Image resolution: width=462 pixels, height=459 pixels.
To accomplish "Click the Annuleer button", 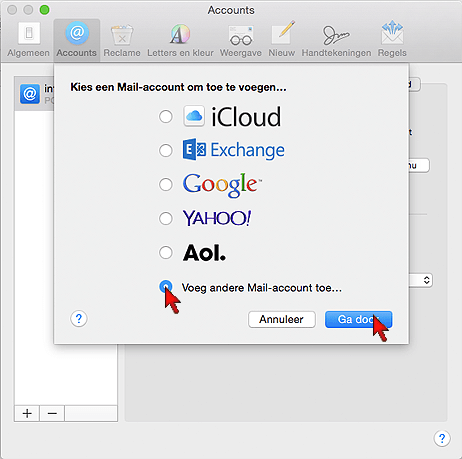I will coord(282,319).
